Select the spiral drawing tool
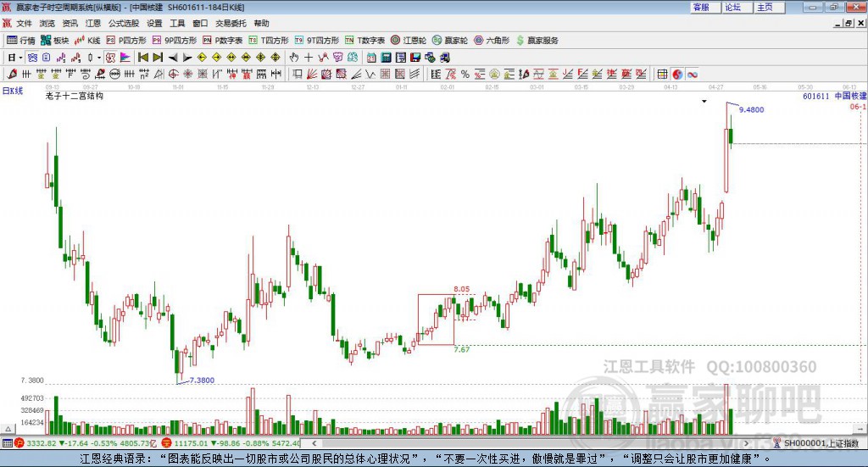This screenshot has width=868, height=467. click(x=86, y=74)
